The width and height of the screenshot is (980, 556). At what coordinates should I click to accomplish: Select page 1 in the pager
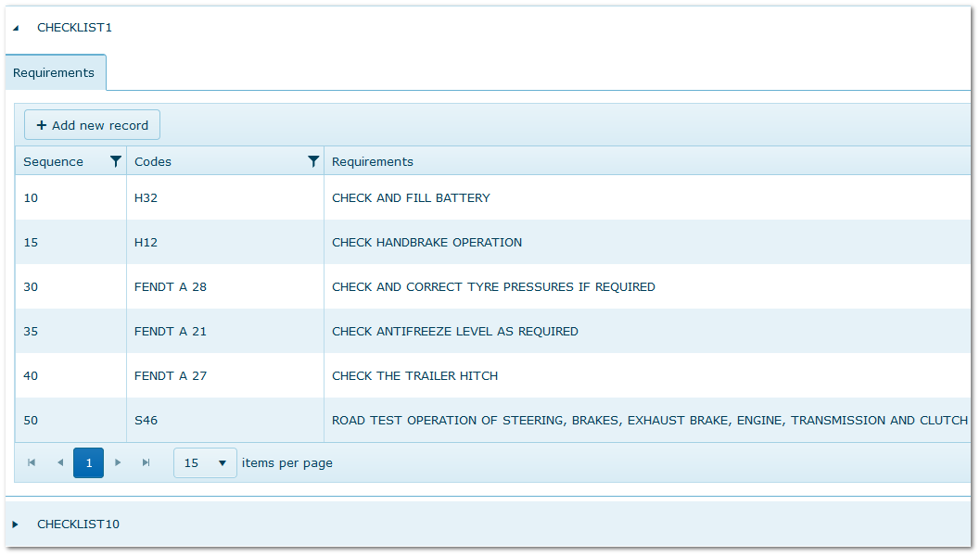(88, 462)
